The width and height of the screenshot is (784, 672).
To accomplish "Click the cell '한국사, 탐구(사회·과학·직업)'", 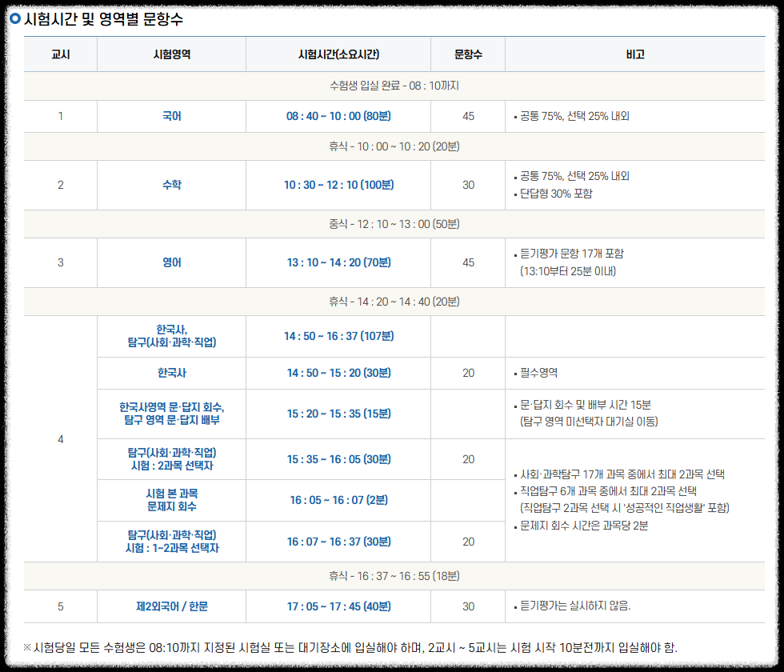I will [x=171, y=336].
